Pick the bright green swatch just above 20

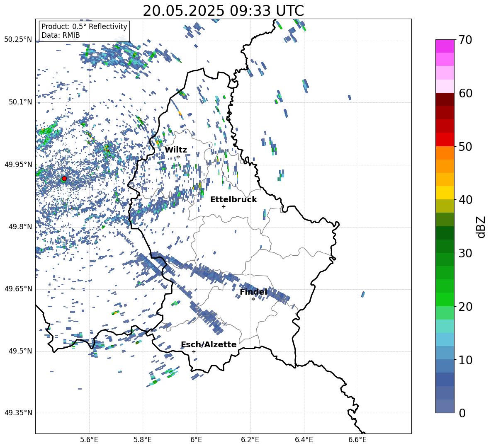pos(445,299)
